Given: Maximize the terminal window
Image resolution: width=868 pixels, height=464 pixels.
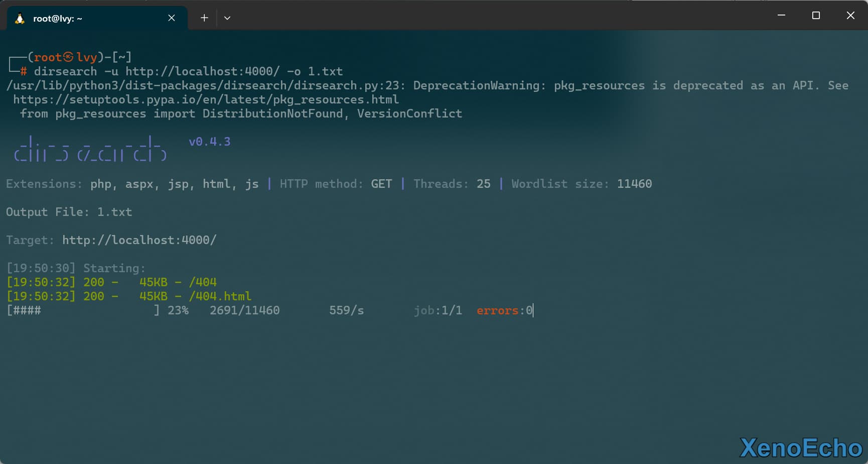Looking at the screenshot, I should click(816, 16).
